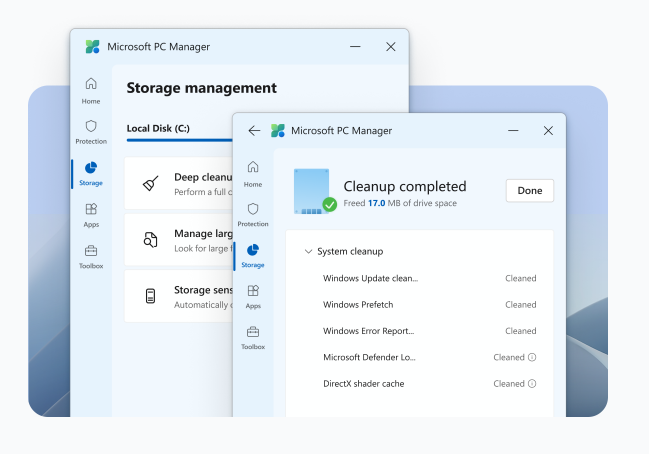
Task: Click the Deep cleanup broom icon
Action: click(151, 183)
